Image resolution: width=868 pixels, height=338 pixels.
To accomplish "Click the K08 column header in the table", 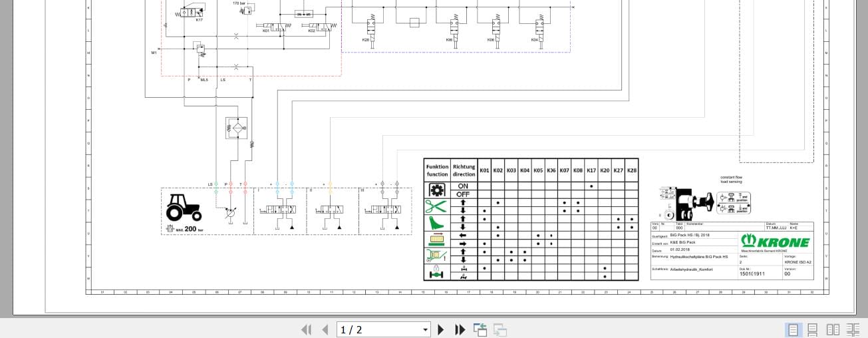I will [x=577, y=170].
